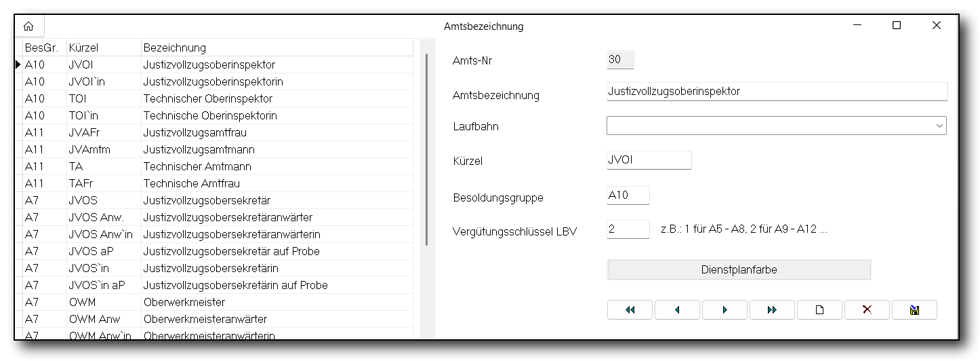Edit the Amtsbezeichnung text field
This screenshot has width=980, height=361.
click(777, 92)
